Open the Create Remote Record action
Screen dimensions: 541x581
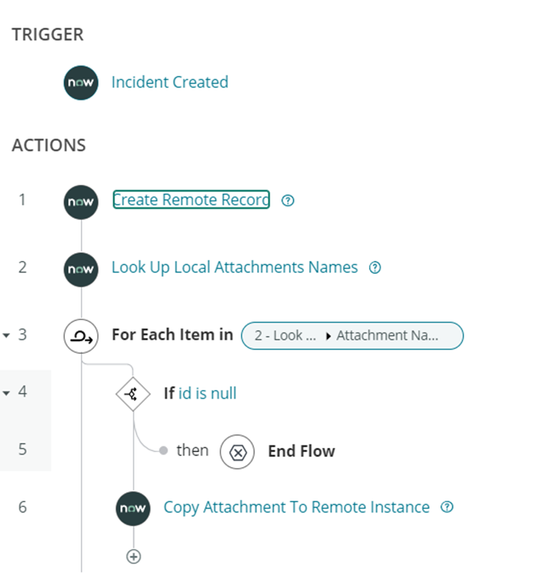click(191, 200)
